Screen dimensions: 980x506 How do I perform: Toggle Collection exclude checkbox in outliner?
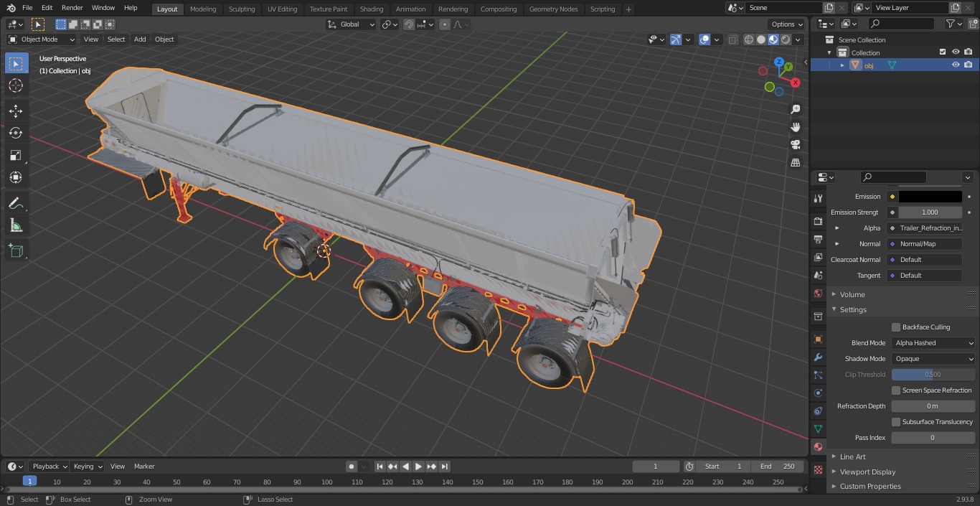(943, 52)
